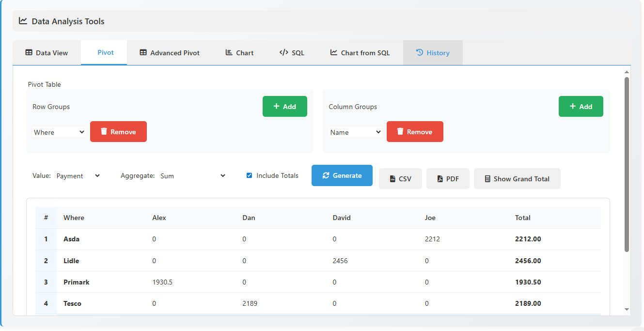Open the Chart from SQL tab
Screen dimensions: 644x331
click(x=360, y=52)
